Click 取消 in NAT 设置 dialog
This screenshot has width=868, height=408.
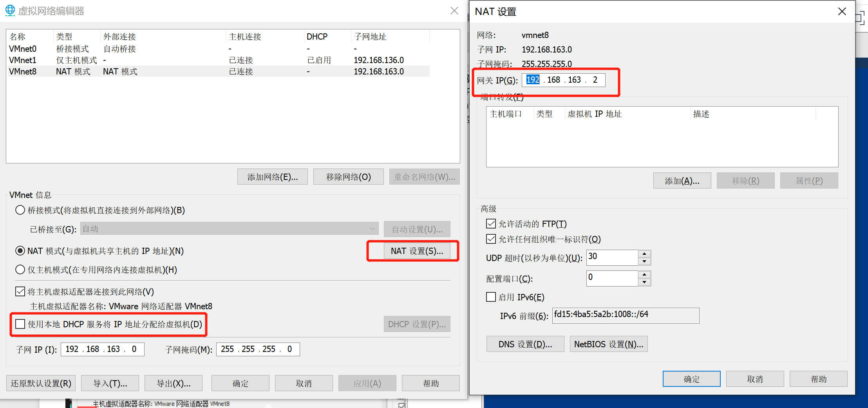[755, 379]
